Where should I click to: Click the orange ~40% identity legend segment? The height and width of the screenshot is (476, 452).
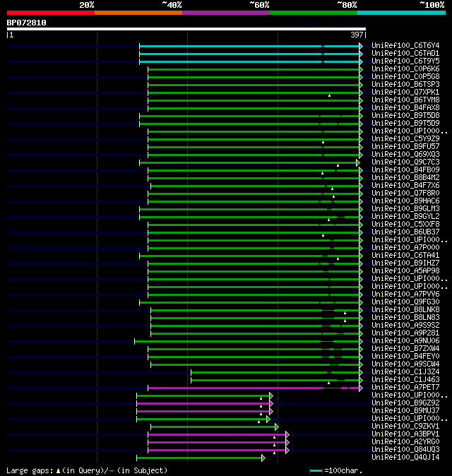[138, 13]
